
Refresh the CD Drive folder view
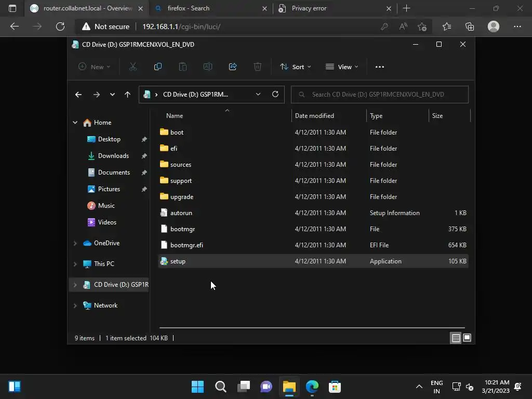(275, 95)
